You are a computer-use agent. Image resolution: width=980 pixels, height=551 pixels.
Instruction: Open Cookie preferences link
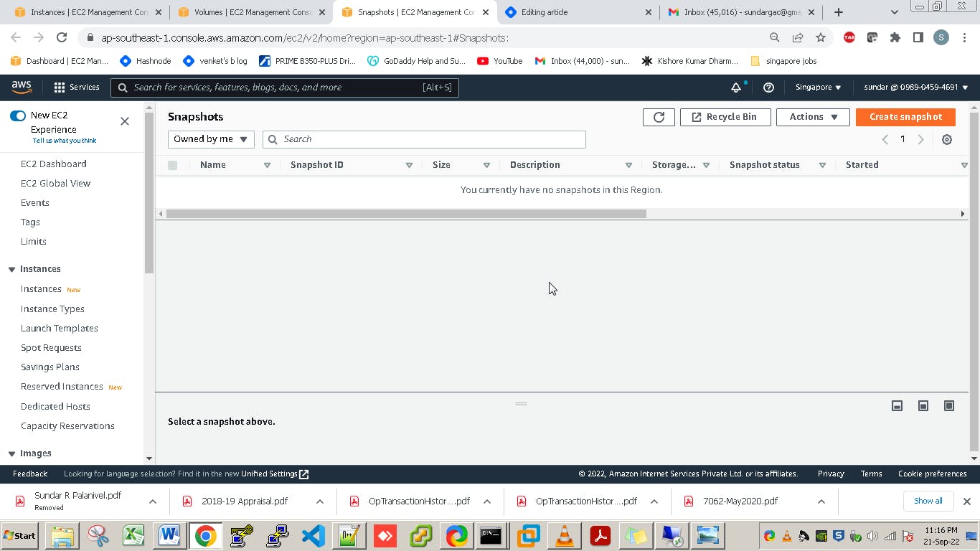[x=933, y=474]
